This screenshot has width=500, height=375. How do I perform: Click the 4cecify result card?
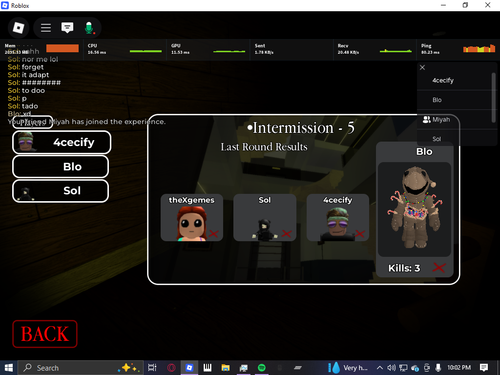point(338,217)
